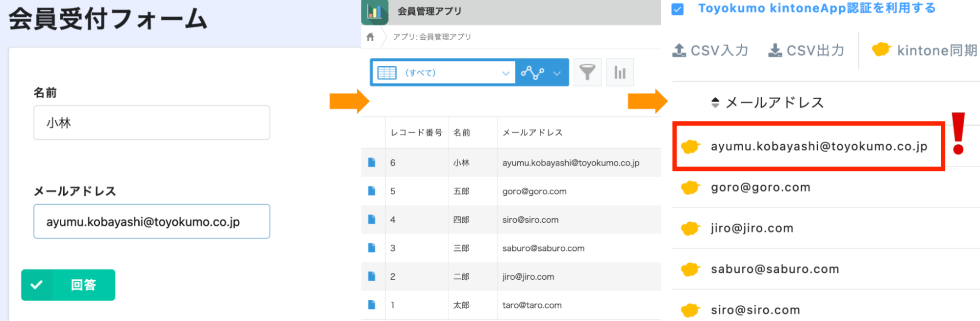Viewport: 980px width, 321px height.
Task: Open the 会員管理アプリ app icon
Action: coord(375,12)
